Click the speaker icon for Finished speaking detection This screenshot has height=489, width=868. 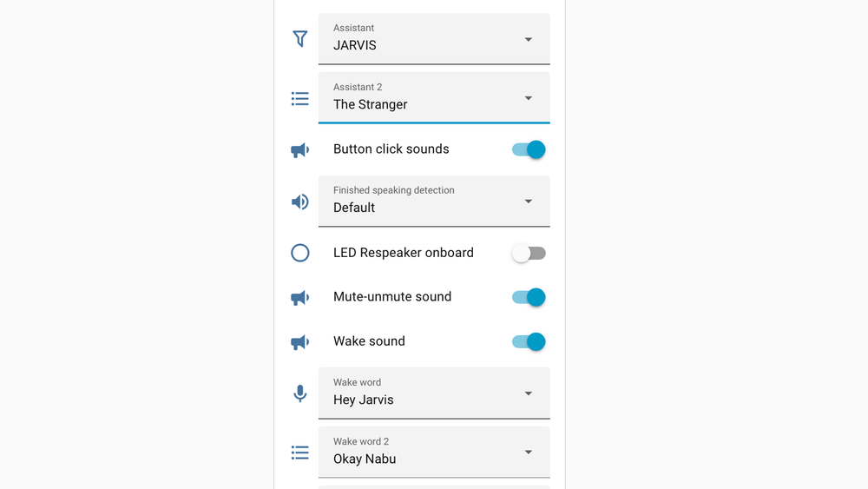coord(300,202)
